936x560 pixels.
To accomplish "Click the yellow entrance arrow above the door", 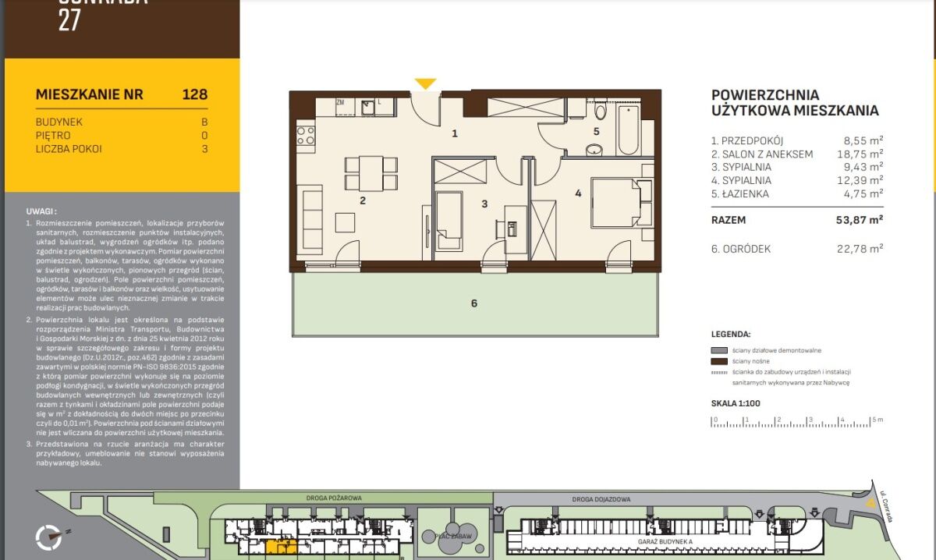I will click(x=425, y=83).
